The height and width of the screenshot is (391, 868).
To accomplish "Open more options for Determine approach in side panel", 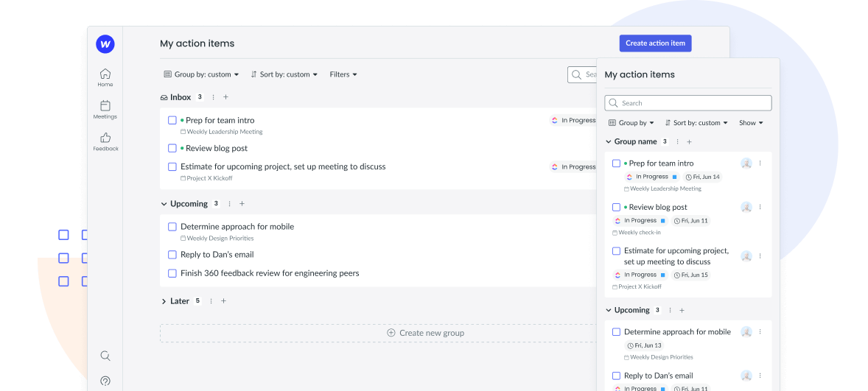I will 760,332.
